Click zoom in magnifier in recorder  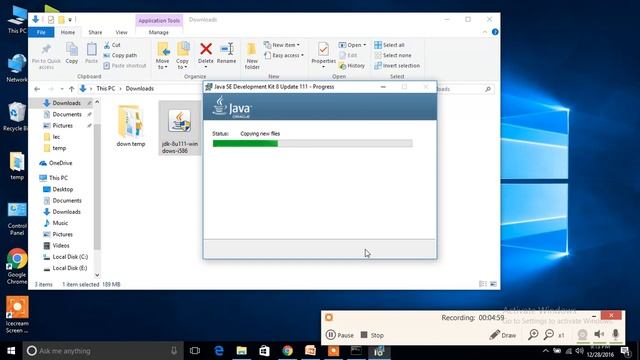(533, 335)
